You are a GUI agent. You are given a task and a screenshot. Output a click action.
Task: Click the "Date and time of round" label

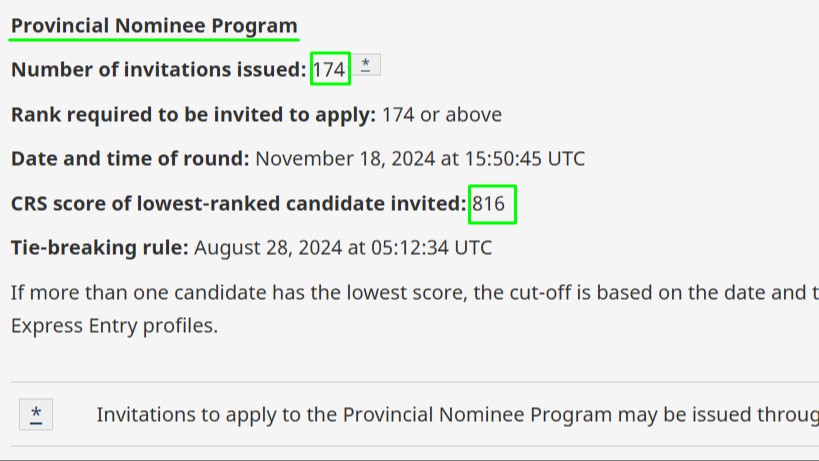(130, 159)
